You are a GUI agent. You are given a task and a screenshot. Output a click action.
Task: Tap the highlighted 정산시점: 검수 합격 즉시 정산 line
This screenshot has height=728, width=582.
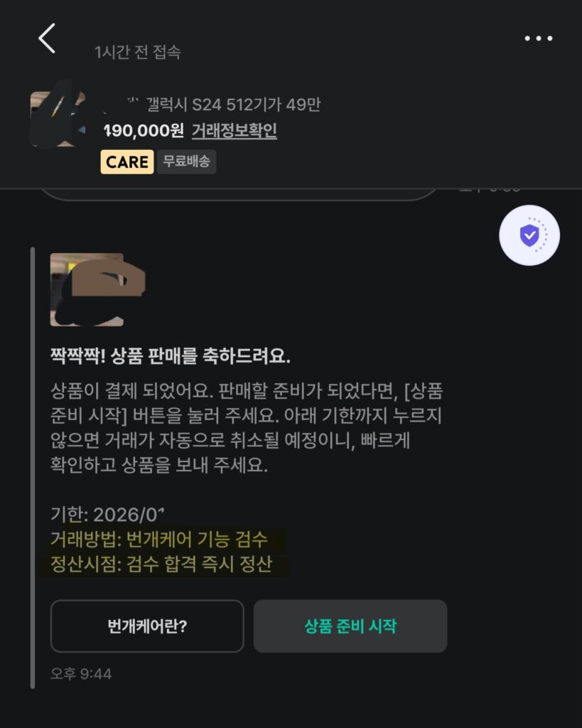[161, 564]
